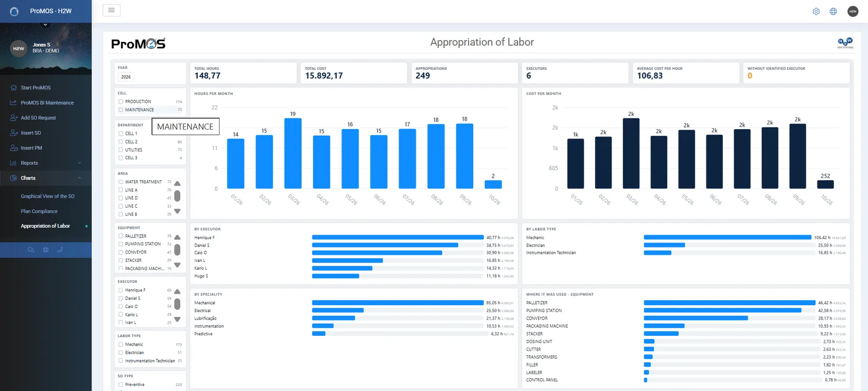Click the H2W Systems logo in the report header

845,43
